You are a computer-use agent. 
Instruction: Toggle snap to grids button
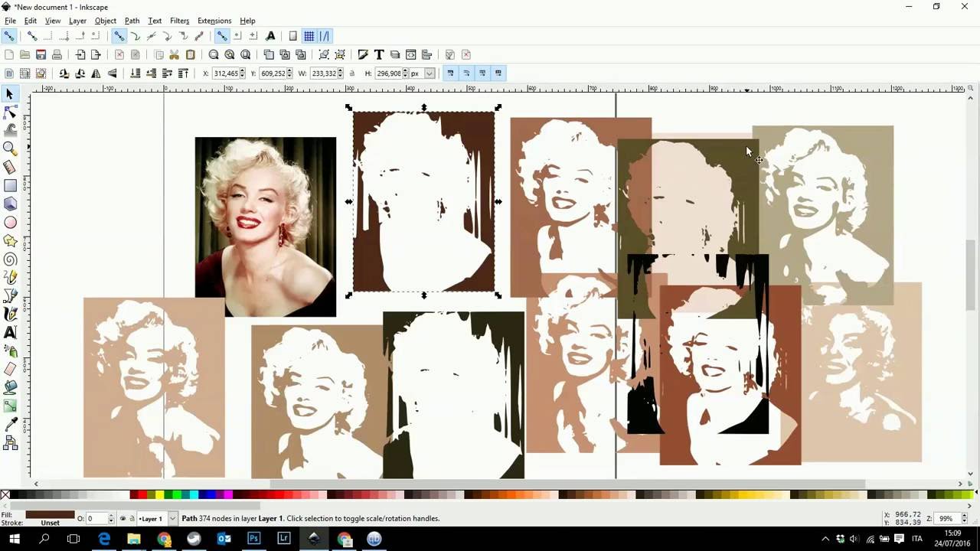point(309,36)
